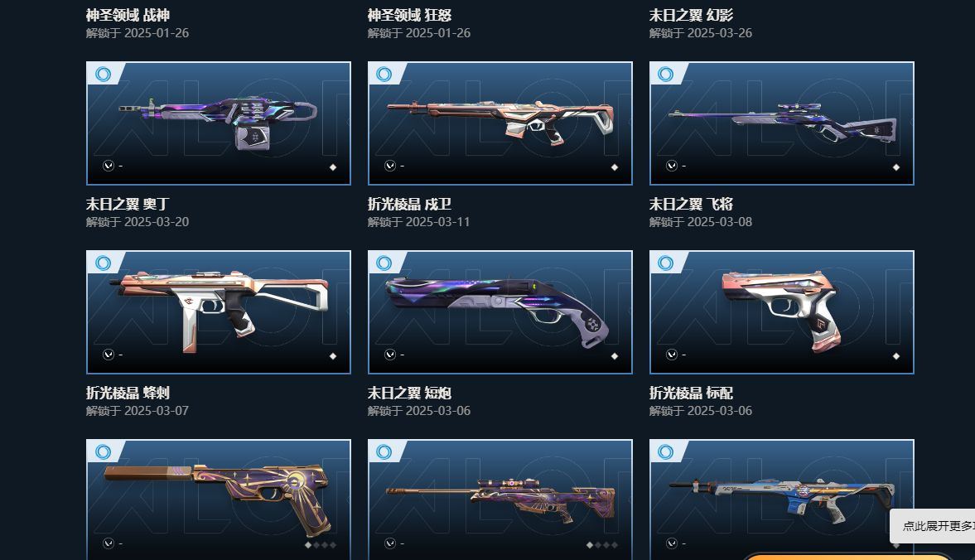The width and height of the screenshot is (975, 560).
Task: Select the level diamonds on the gold silenced pistol card
Action: (321, 544)
